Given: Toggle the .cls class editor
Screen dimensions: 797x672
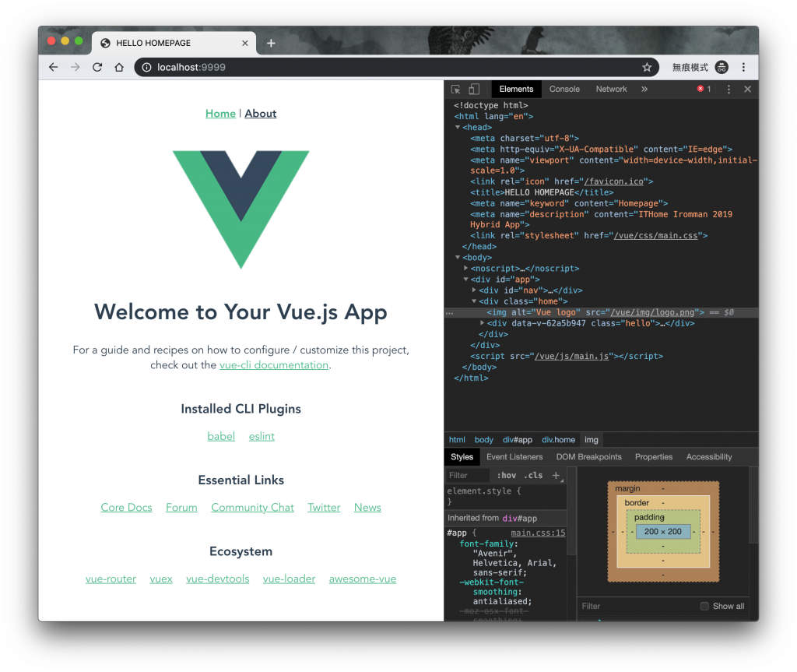Looking at the screenshot, I should (533, 475).
